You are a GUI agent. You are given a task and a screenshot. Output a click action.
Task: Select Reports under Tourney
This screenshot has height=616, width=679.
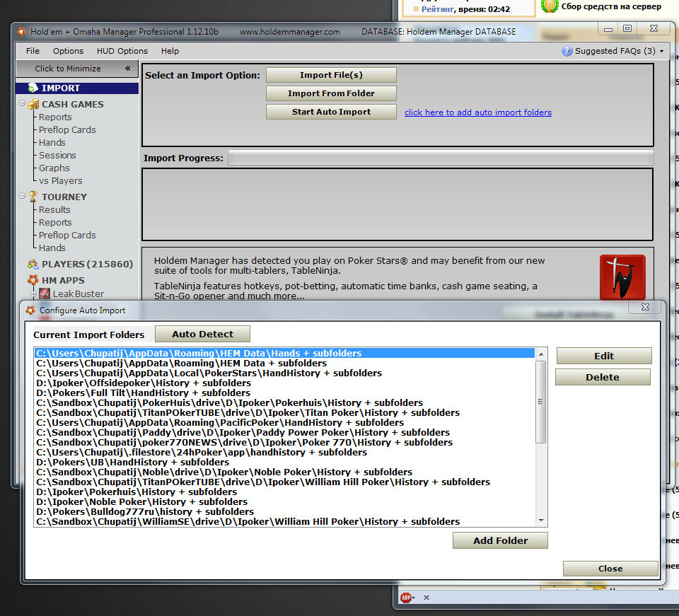(x=55, y=223)
